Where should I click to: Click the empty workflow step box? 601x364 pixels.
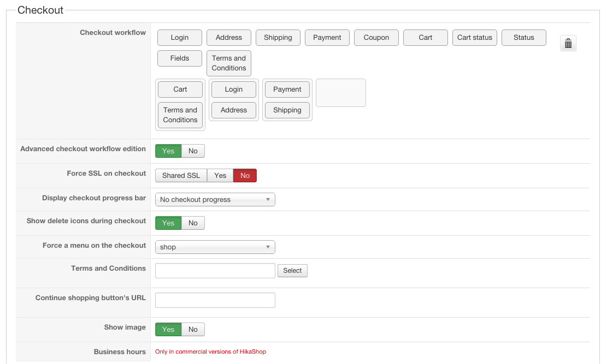(x=341, y=93)
